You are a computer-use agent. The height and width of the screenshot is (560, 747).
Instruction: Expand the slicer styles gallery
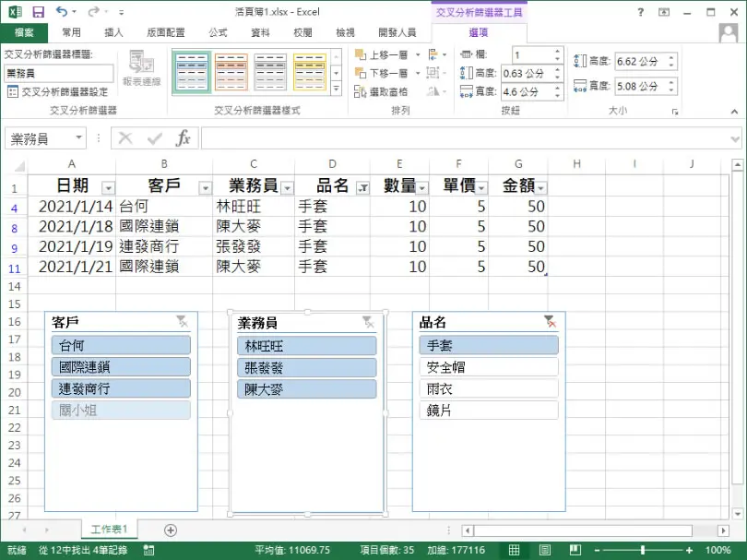[x=337, y=89]
